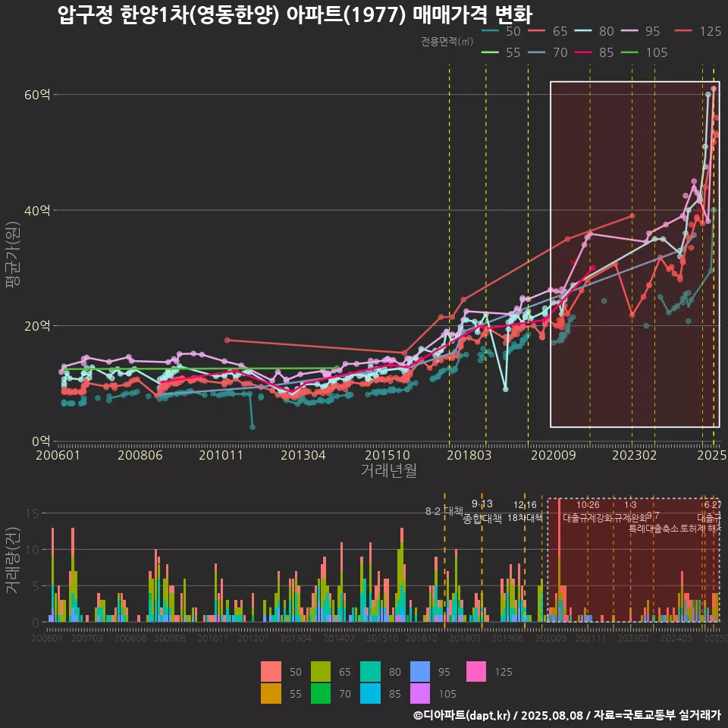Click the 80㎡ line swatch in top legend
This screenshot has height=728, width=728.
[582, 31]
